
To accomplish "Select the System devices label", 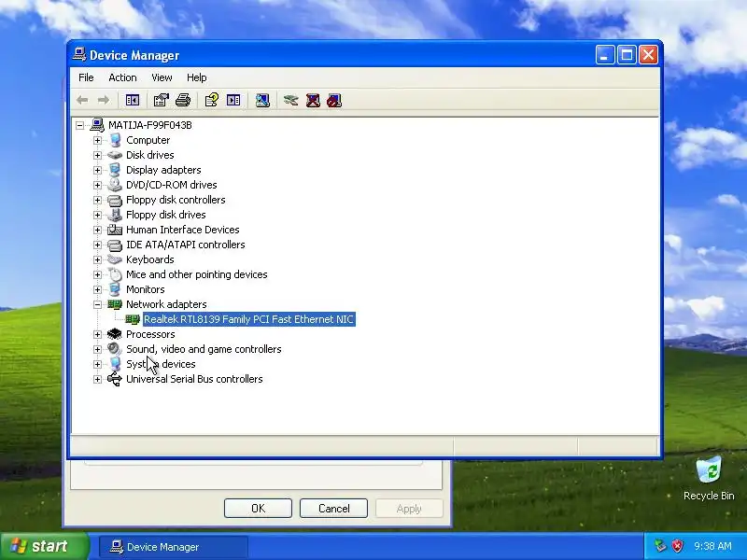I will click(161, 364).
